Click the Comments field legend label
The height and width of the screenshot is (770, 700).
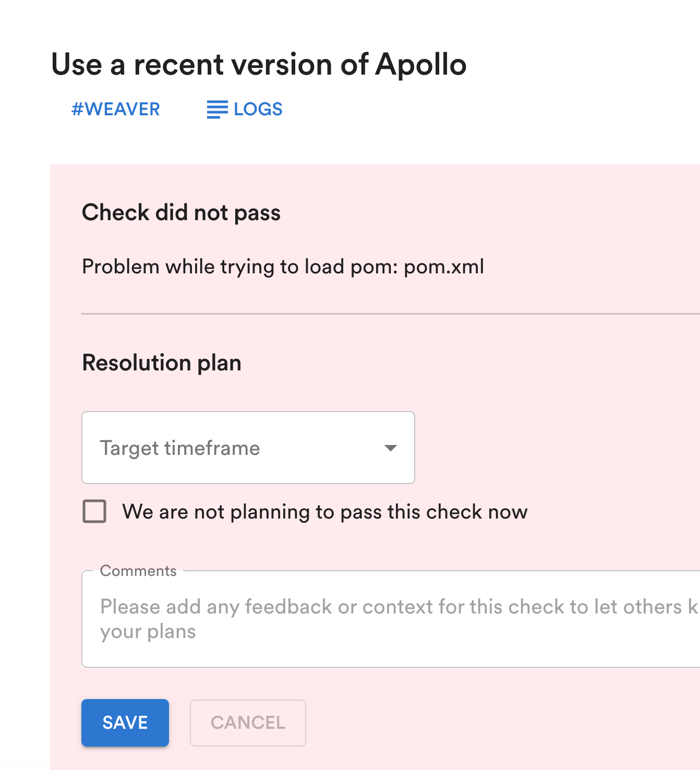click(x=138, y=571)
